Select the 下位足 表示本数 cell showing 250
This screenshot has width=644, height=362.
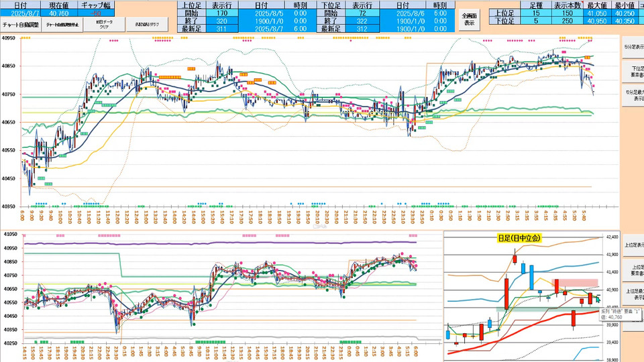568,21
